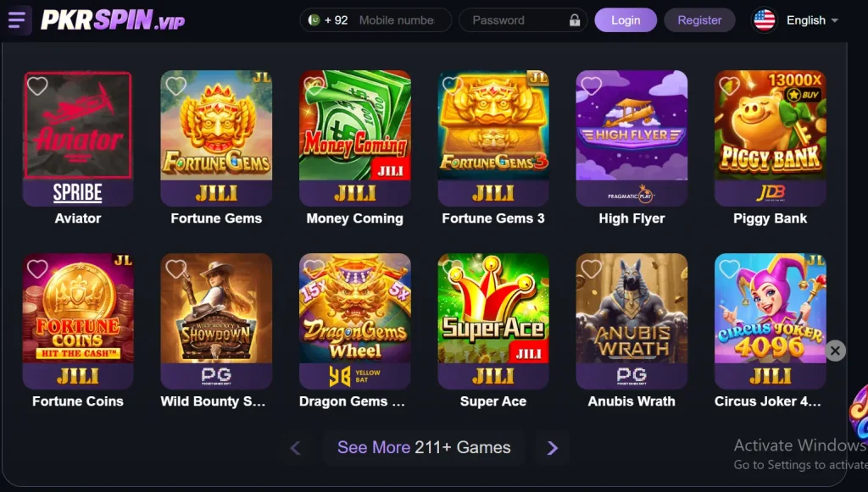Focus the Mobile number input field
This screenshot has height=492, width=868.
click(398, 20)
